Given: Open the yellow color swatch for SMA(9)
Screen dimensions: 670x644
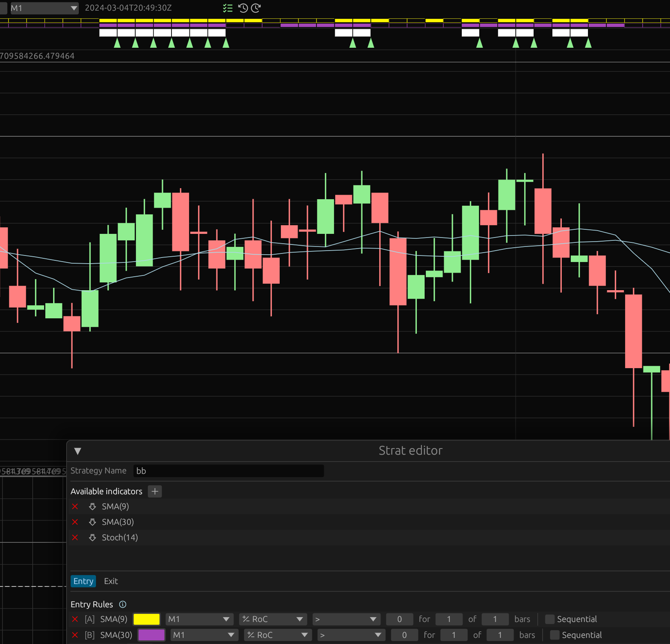Looking at the screenshot, I should pyautogui.click(x=147, y=619).
